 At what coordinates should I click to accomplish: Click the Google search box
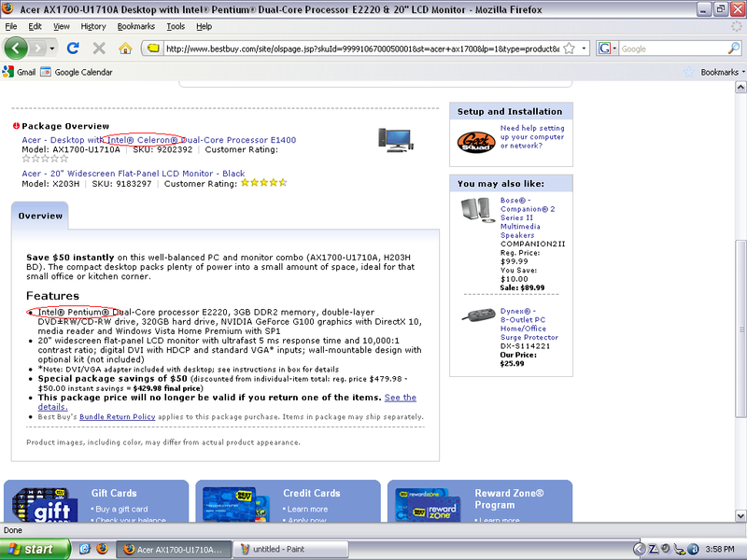click(672, 49)
